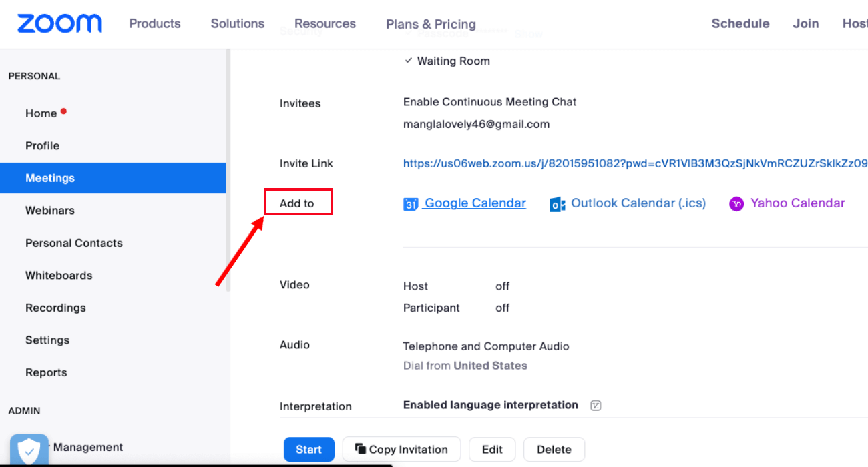Screen dimensions: 868x467
Task: Download Outlook Calendar .ics file
Action: (638, 203)
